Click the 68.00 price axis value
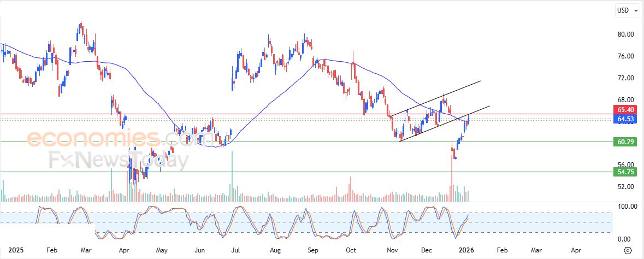Screen dimensions: 644x259 [625, 99]
